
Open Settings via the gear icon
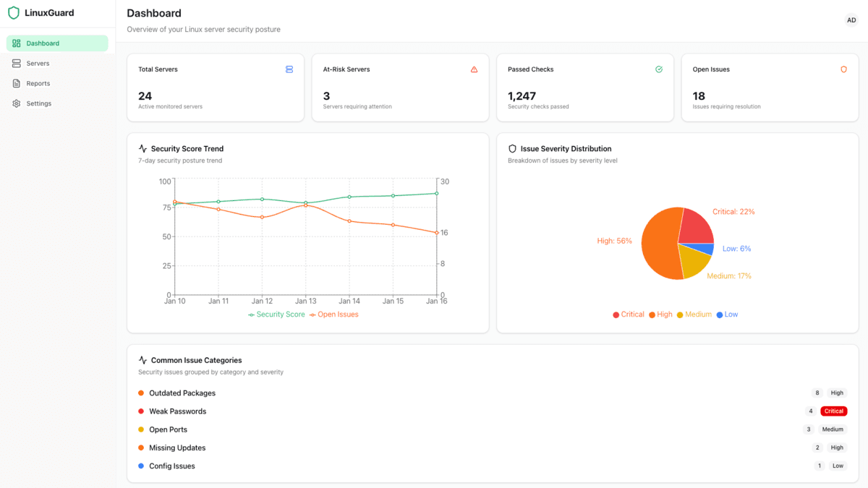pyautogui.click(x=16, y=103)
